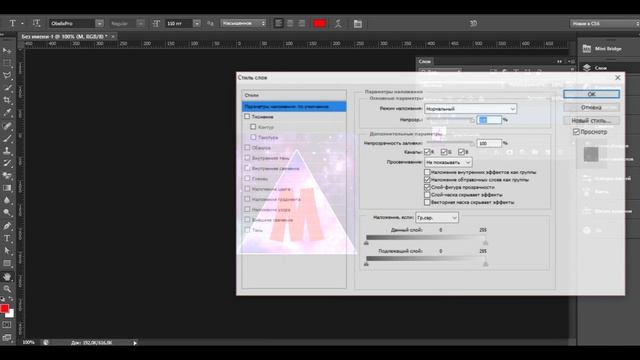Select the Horizontal Type tool in toolbox
Screen dimensions: 640x360
pyautogui.click(x=7, y=238)
